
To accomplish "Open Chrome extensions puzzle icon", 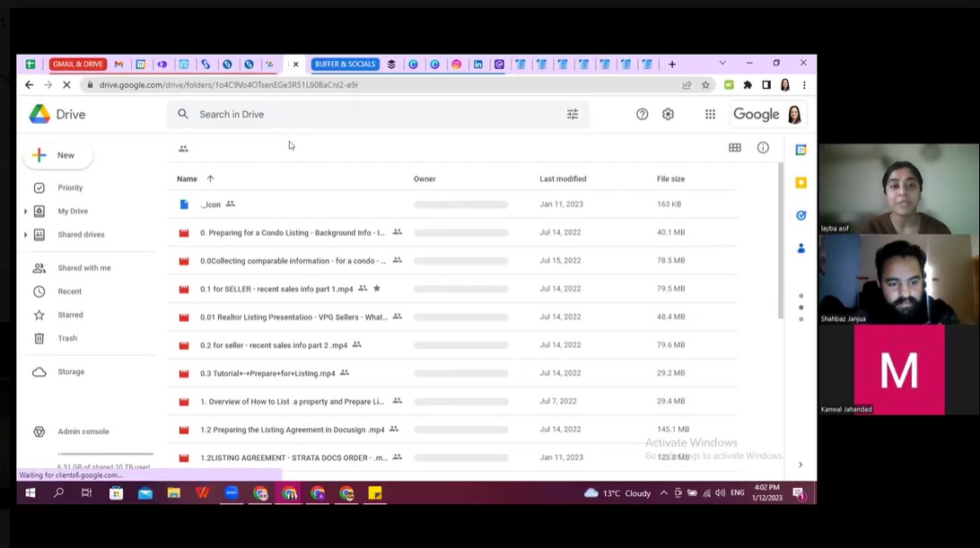I will [748, 85].
